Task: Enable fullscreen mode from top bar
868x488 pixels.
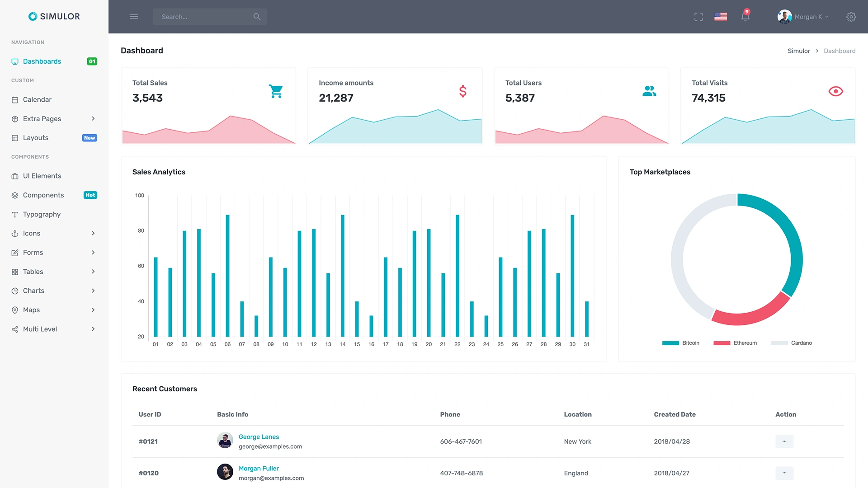Action: [698, 17]
